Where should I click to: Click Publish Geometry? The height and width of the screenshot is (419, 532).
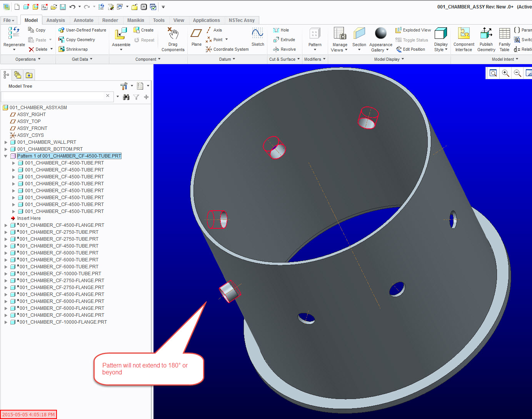point(486,39)
